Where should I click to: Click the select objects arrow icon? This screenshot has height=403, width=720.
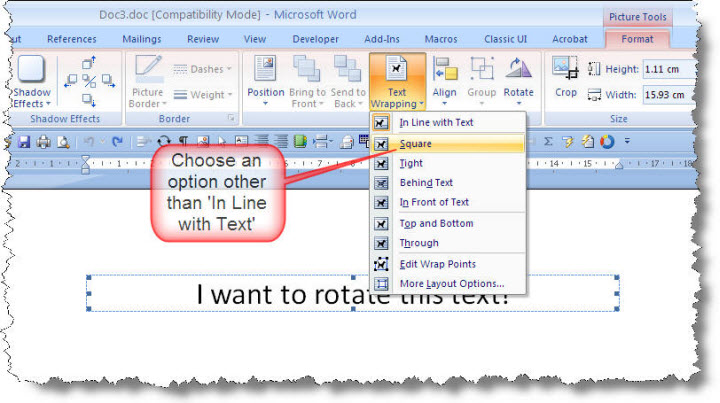click(x=222, y=142)
